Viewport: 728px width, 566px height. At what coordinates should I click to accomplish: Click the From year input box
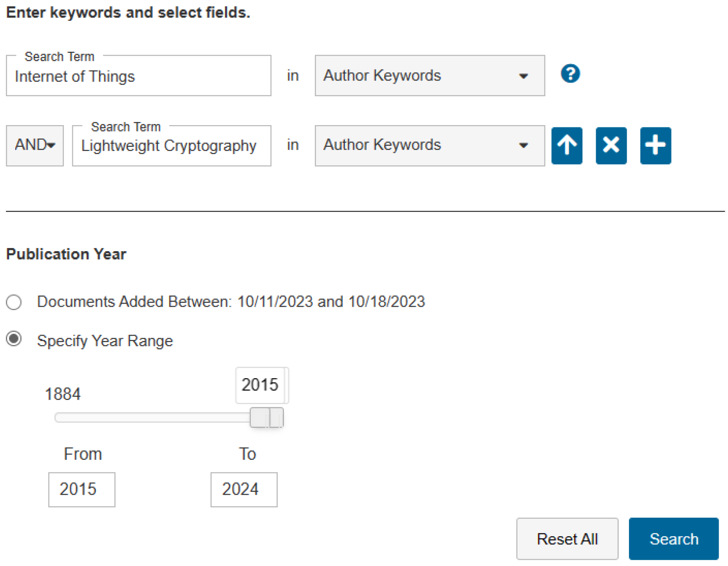tap(82, 489)
